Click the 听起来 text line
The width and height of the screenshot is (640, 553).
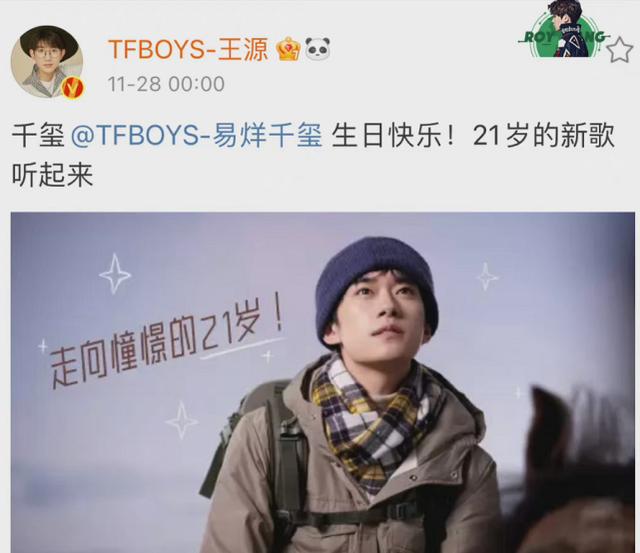pyautogui.click(x=53, y=176)
